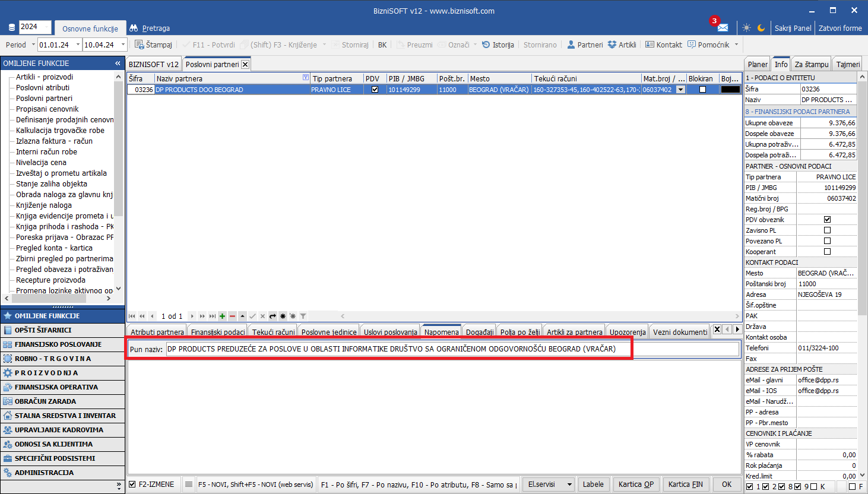Click the filter funnel icon in navigator
The image size is (868, 494).
(303, 316)
